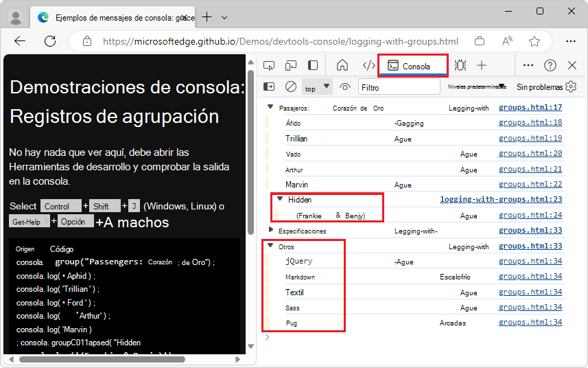This screenshot has height=368, width=588.
Task: Clear the console with the ban icon
Action: [291, 87]
